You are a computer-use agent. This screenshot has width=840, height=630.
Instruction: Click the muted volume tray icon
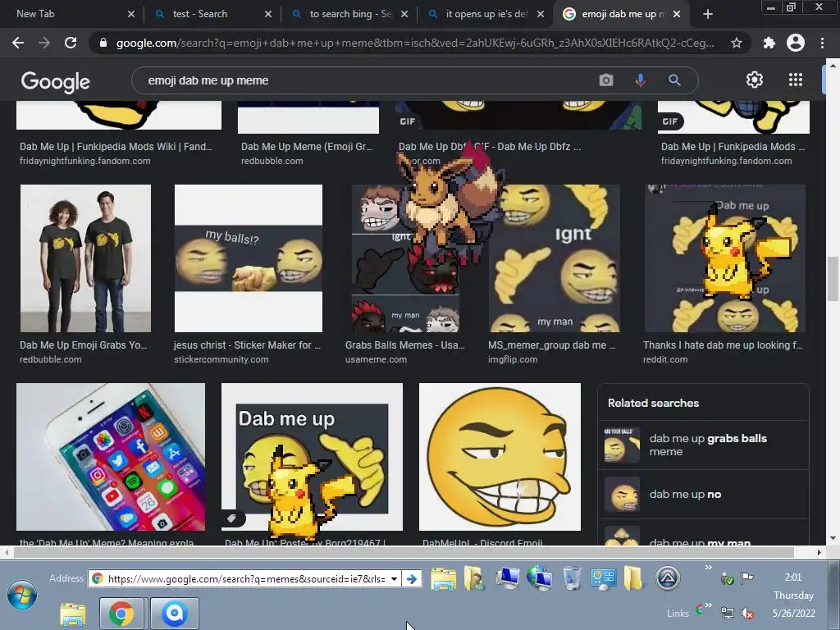[x=747, y=613]
